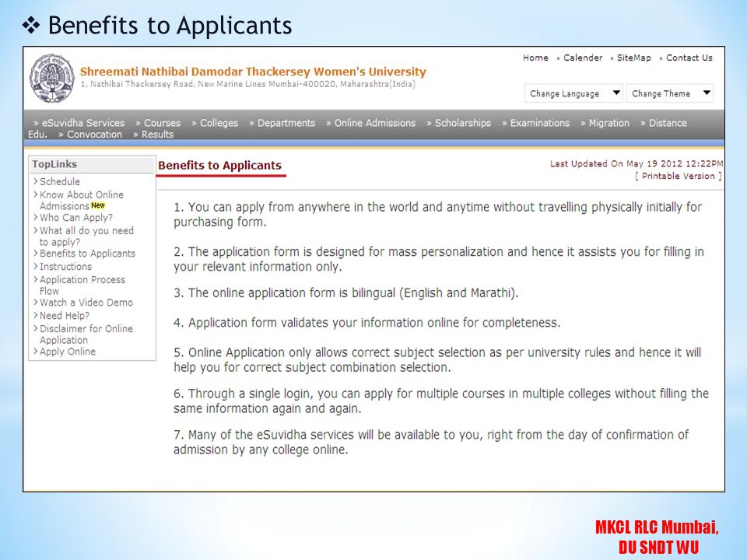Click the MKCL RLC Mumbai footer text
The width and height of the screenshot is (747, 560).
pos(658,537)
